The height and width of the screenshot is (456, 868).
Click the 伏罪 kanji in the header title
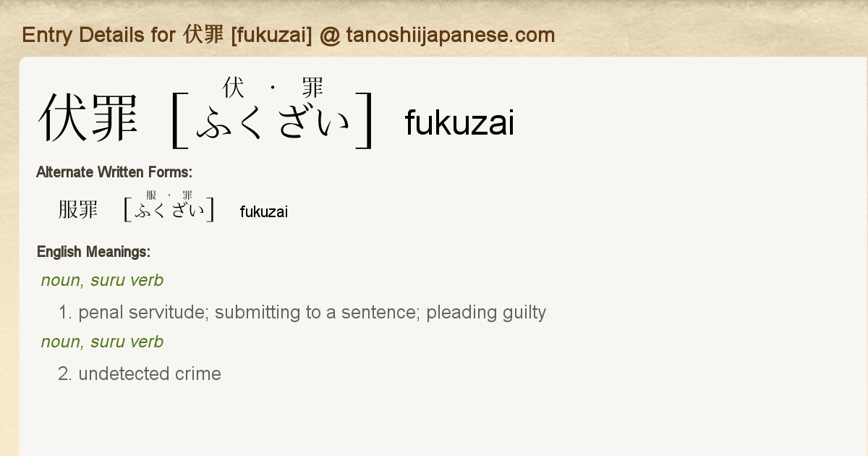tap(205, 35)
